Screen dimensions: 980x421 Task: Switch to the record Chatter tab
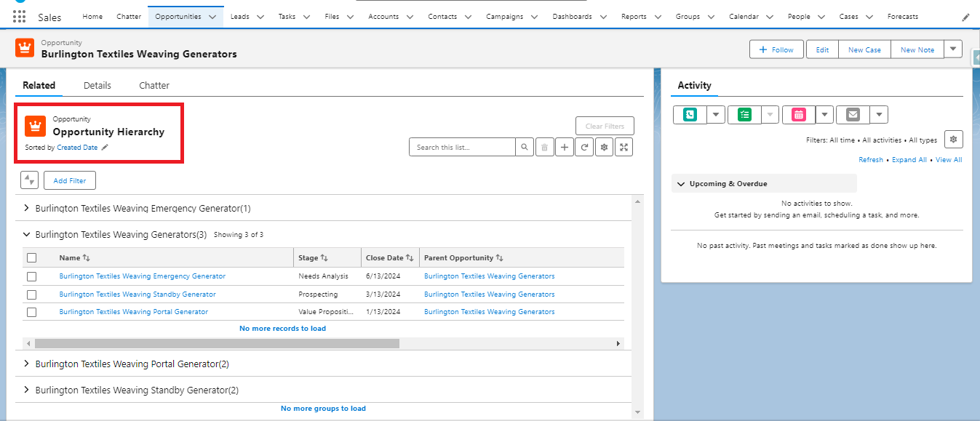click(x=154, y=85)
